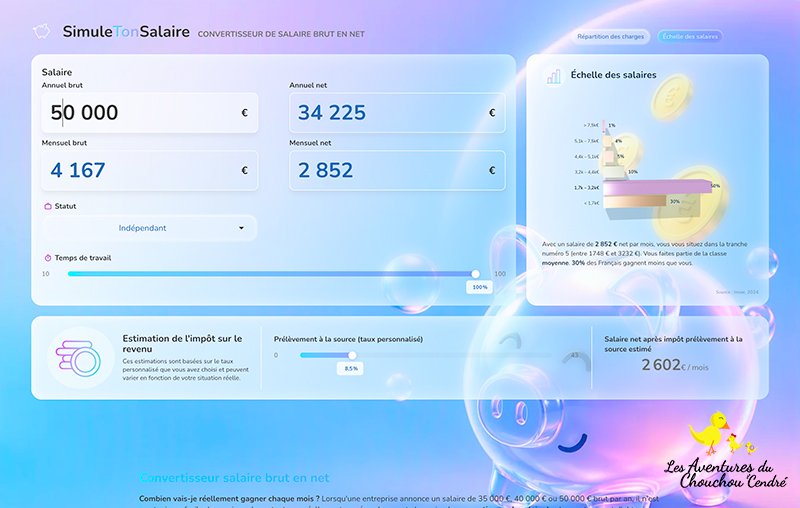Click the briefcase icon beside Statut
Image resolution: width=800 pixels, height=508 pixels.
pos(48,206)
